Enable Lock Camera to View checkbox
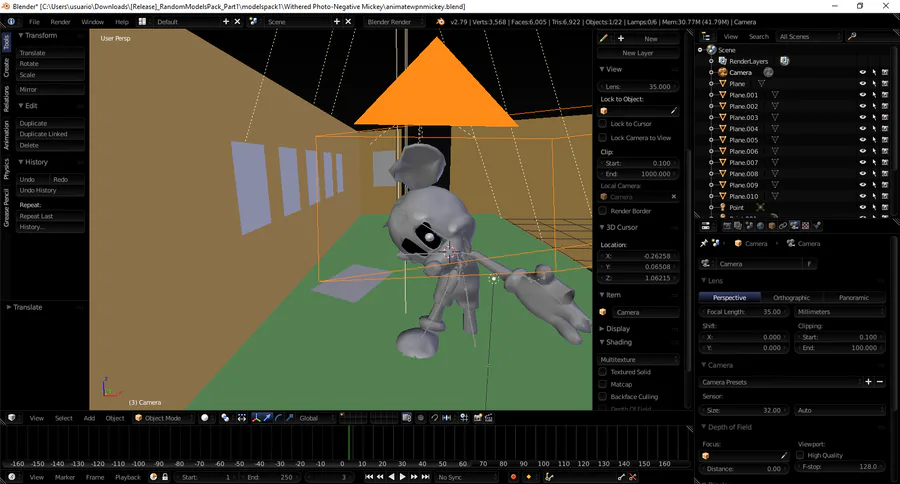This screenshot has height=484, width=900. tap(603, 138)
